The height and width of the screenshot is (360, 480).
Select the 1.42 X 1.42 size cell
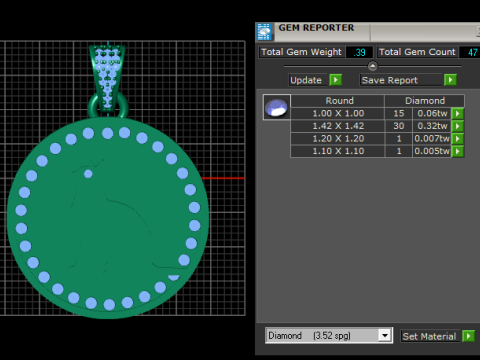[x=338, y=126]
